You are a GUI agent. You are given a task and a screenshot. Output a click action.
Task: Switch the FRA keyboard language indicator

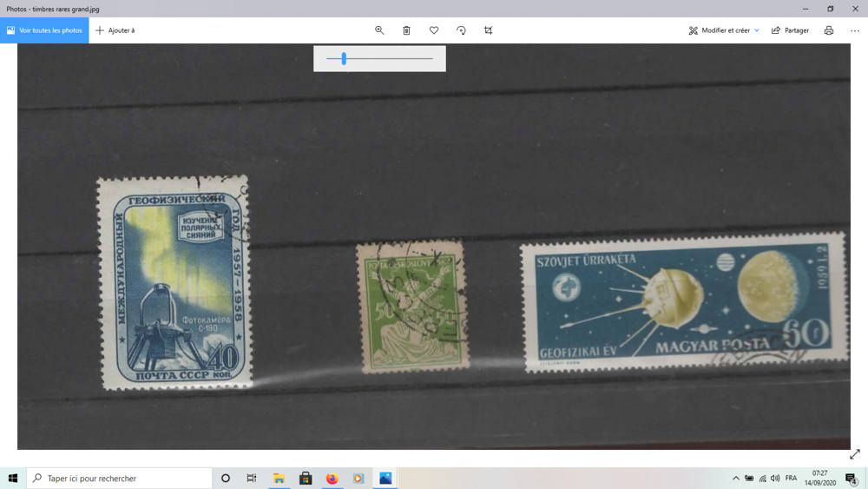(x=791, y=478)
